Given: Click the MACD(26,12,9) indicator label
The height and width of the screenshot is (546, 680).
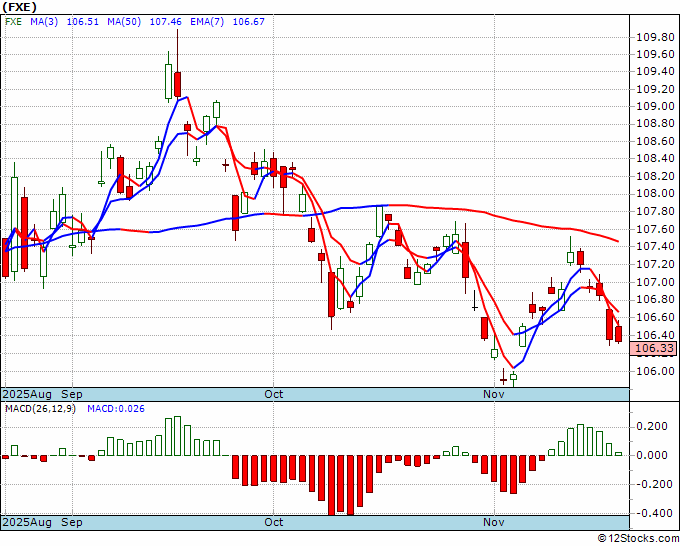Looking at the screenshot, I should pyautogui.click(x=40, y=409).
